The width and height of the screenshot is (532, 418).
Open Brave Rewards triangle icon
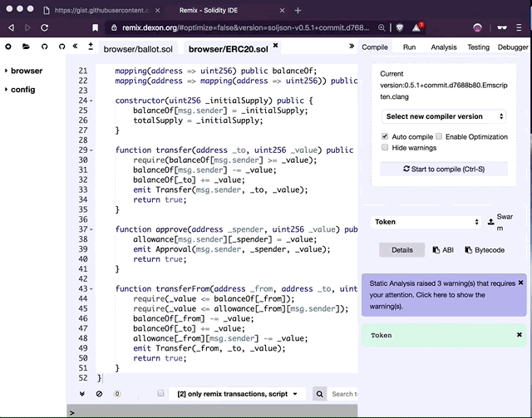click(416, 27)
